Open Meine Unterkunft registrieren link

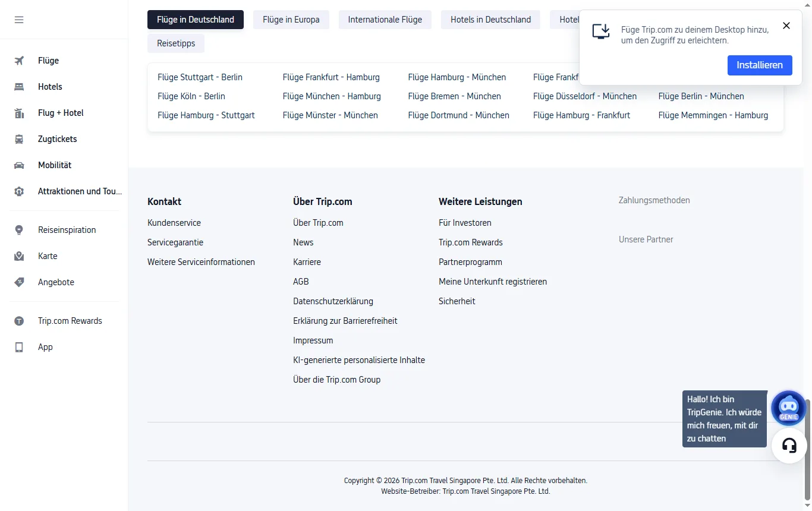pos(493,282)
